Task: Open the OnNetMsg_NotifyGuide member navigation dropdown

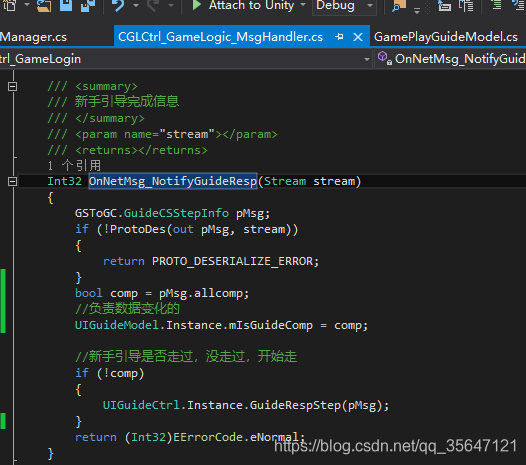Action: (450, 59)
